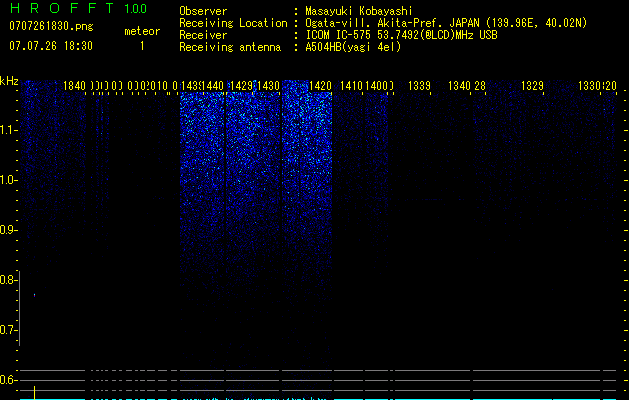Click the 1329 time marker

pyautogui.click(x=532, y=86)
